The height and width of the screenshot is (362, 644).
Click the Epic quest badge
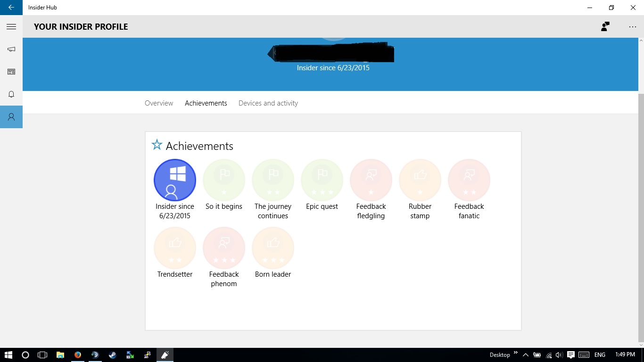tap(322, 180)
